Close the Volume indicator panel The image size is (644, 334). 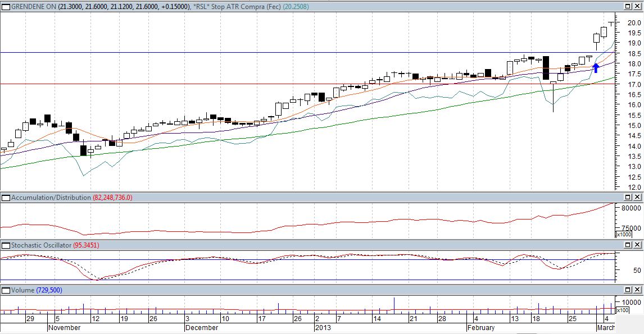pyautogui.click(x=638, y=290)
